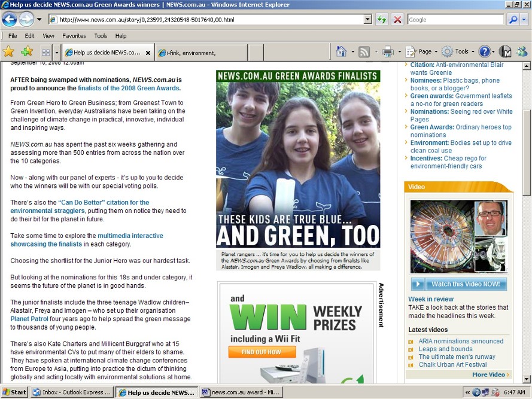
Task: Refresh the page with the green arrows icon
Action: point(382,20)
